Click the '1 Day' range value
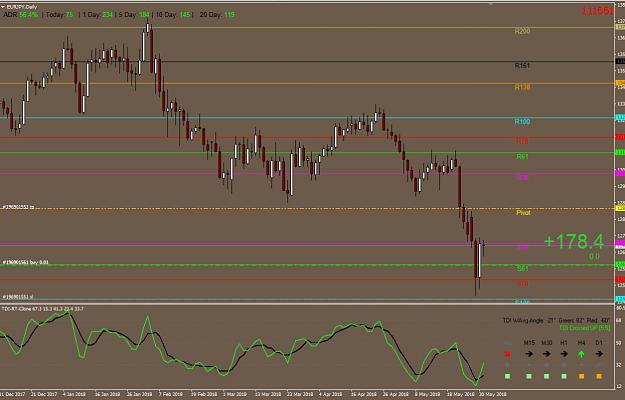This screenshot has width=625, height=400. click(107, 15)
